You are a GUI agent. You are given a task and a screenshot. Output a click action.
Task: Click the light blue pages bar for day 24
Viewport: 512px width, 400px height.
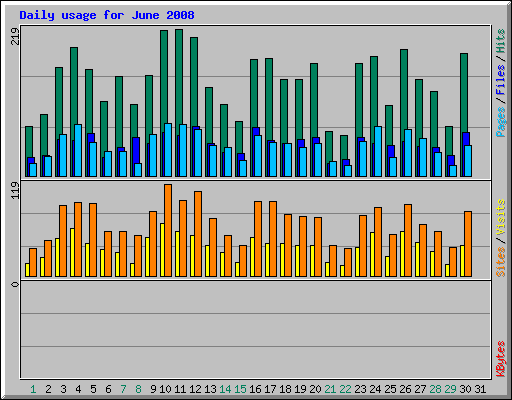tap(378, 151)
